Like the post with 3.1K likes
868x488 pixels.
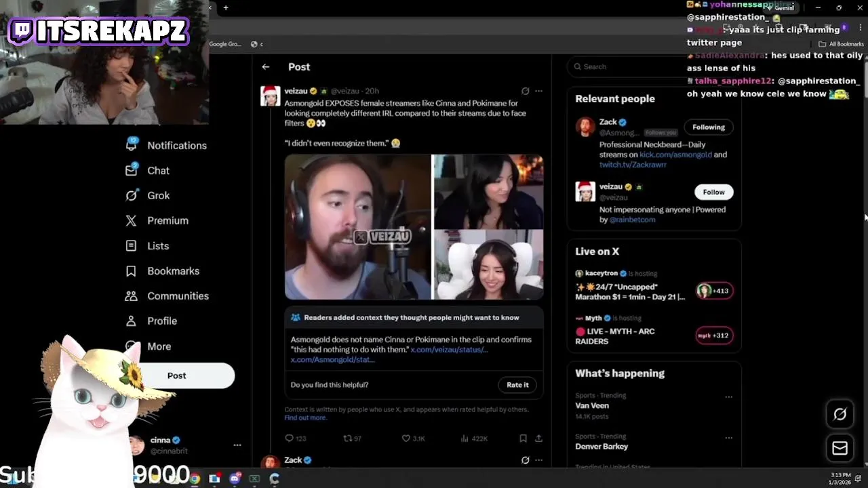pos(406,439)
